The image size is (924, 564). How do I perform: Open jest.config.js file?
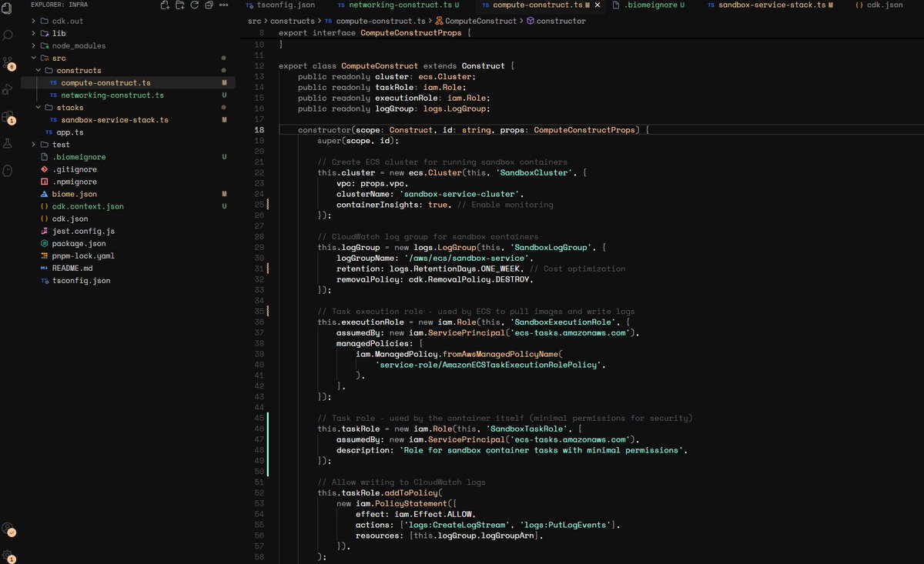click(x=128, y=231)
